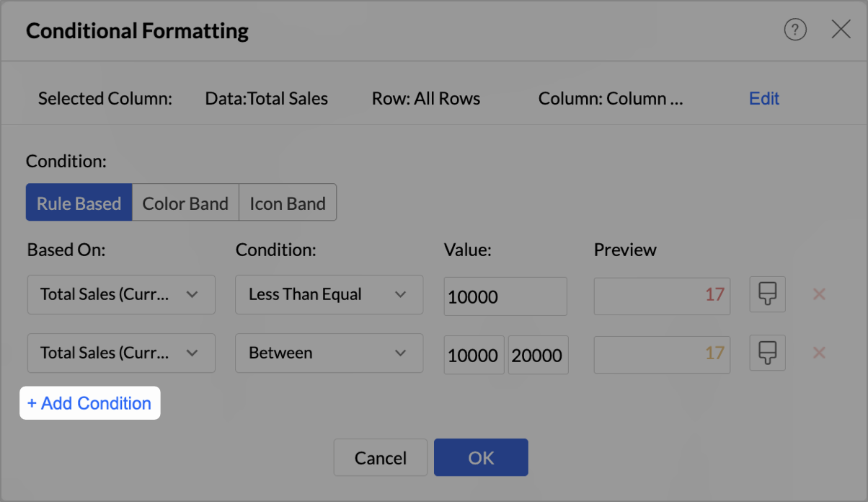Select the Color Band tab
868x502 pixels.
pos(185,203)
